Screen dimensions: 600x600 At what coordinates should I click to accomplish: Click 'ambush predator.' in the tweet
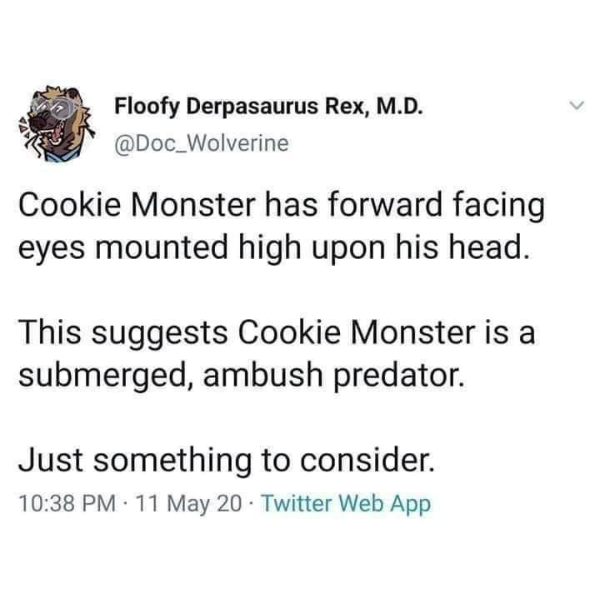click(x=334, y=376)
